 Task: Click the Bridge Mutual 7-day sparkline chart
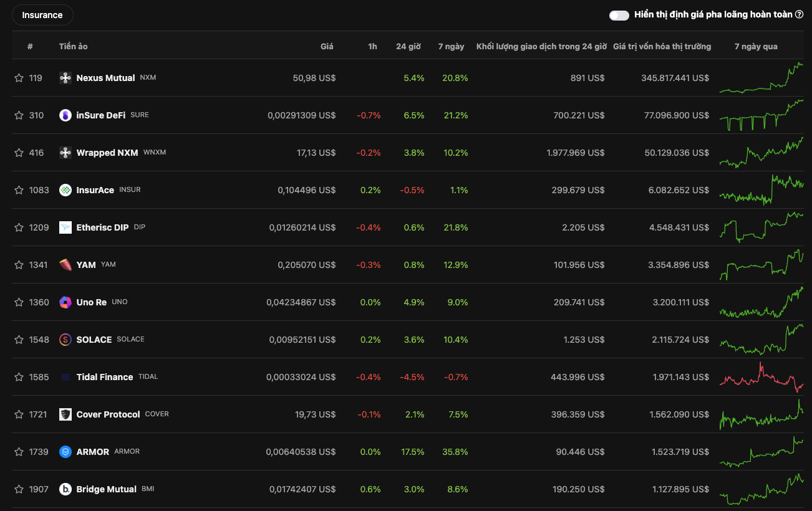tap(761, 489)
